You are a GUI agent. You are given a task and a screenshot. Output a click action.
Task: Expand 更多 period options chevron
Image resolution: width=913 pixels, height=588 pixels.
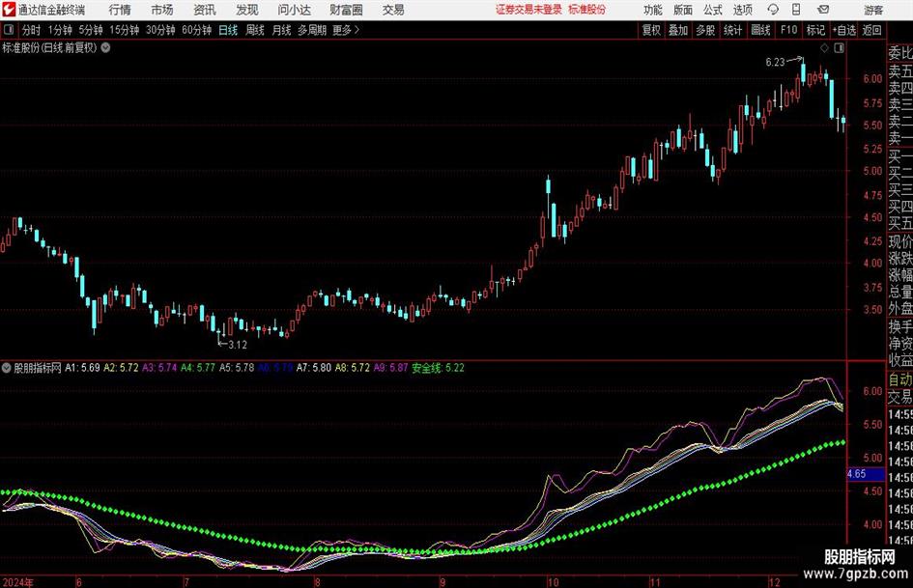click(x=357, y=30)
